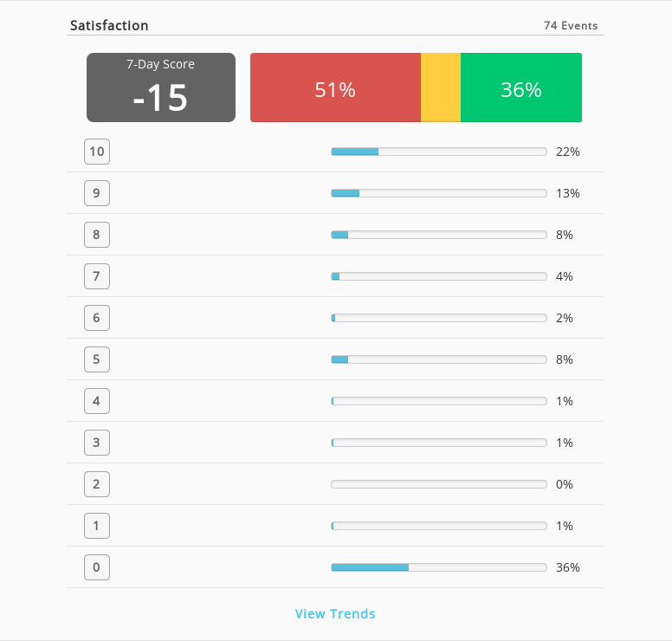The height and width of the screenshot is (641, 672).
Task: Click the yellow passives segment
Action: click(441, 87)
